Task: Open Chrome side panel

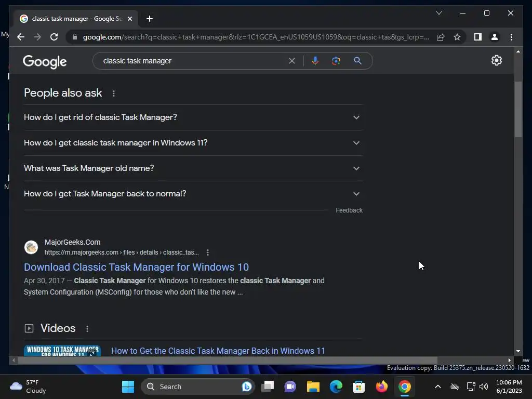Action: click(478, 37)
